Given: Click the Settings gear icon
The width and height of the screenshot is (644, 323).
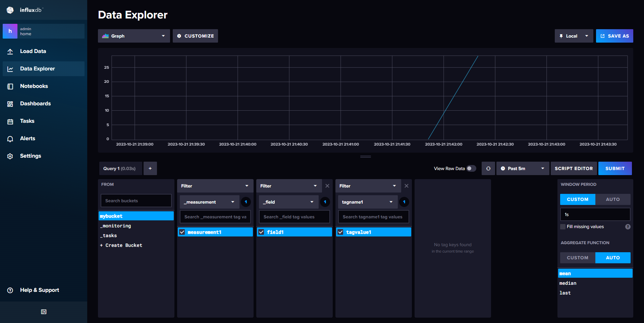Looking at the screenshot, I should tap(10, 156).
